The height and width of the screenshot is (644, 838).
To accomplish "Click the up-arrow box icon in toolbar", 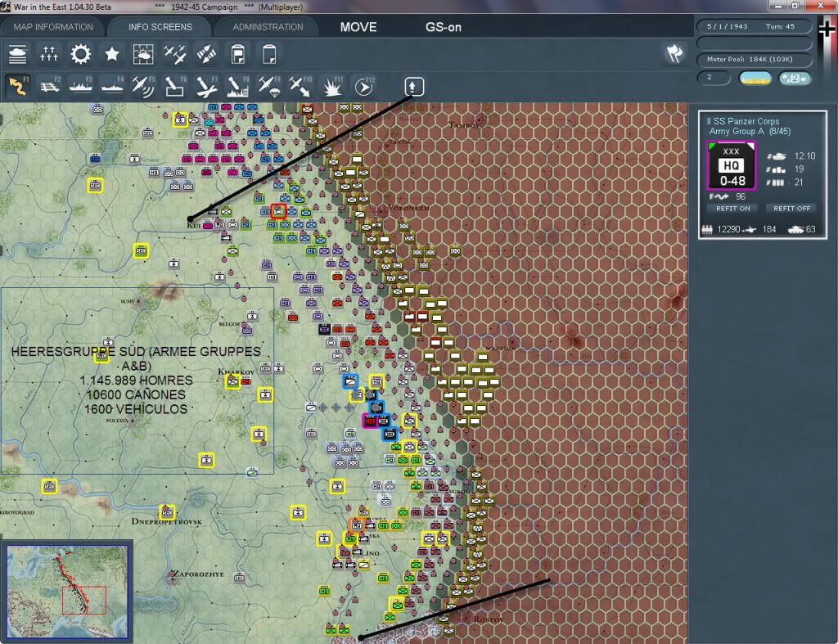I will [414, 86].
